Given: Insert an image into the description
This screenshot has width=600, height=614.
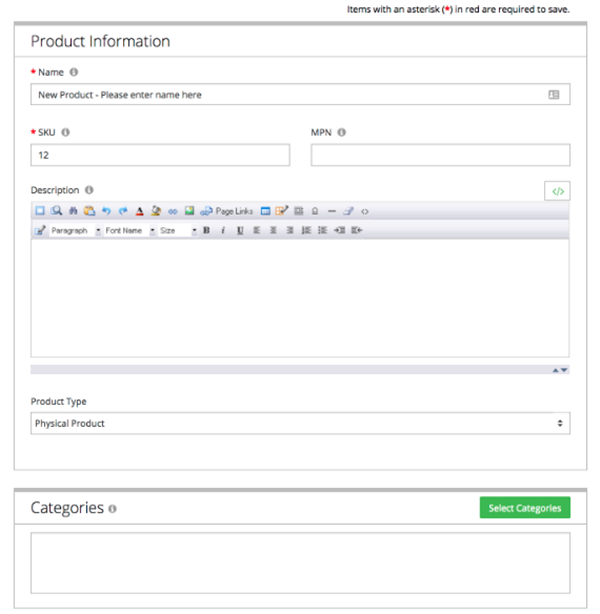Looking at the screenshot, I should (189, 211).
